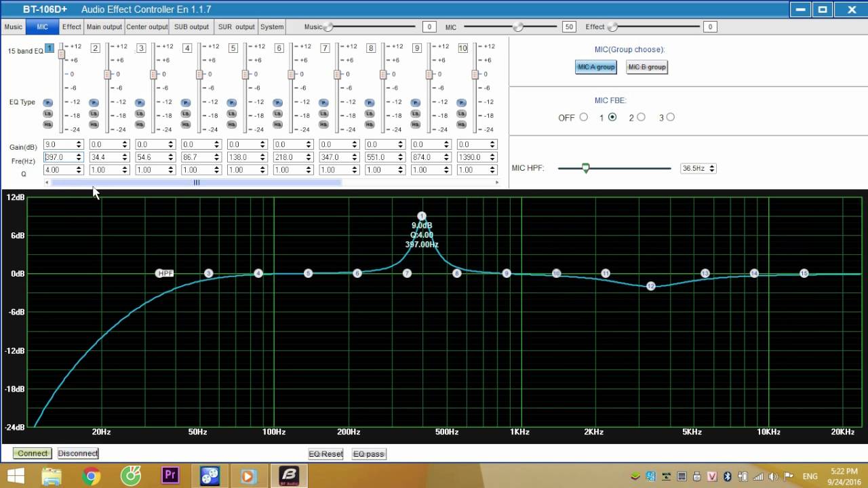
Task: Increase band 1 Gain with the spinner up arrow
Action: pyautogui.click(x=79, y=142)
